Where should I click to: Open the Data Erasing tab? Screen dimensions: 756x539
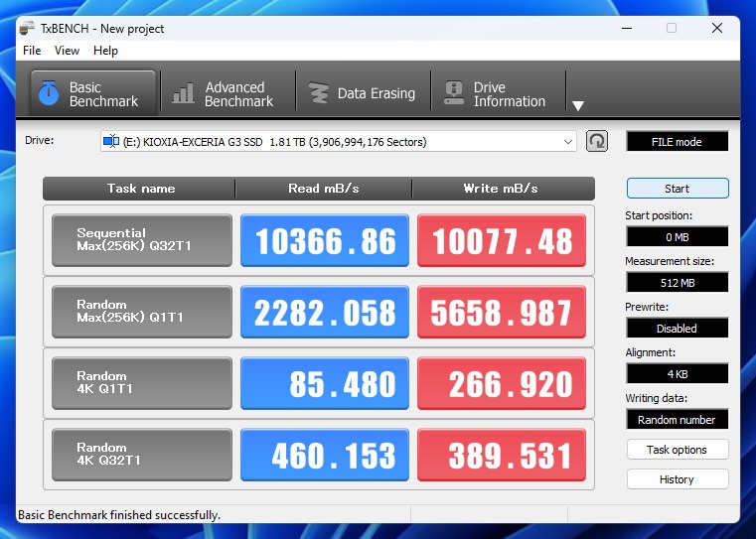tap(362, 93)
